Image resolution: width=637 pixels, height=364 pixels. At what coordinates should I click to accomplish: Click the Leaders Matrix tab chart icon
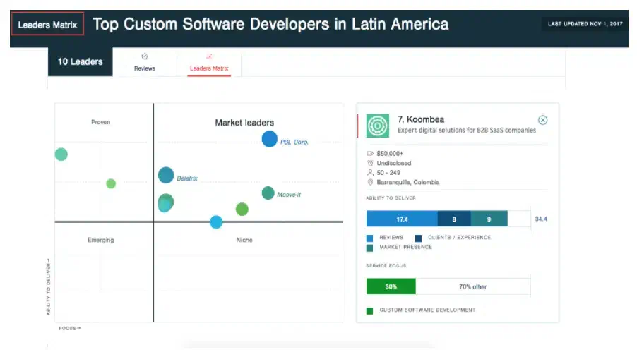click(209, 56)
